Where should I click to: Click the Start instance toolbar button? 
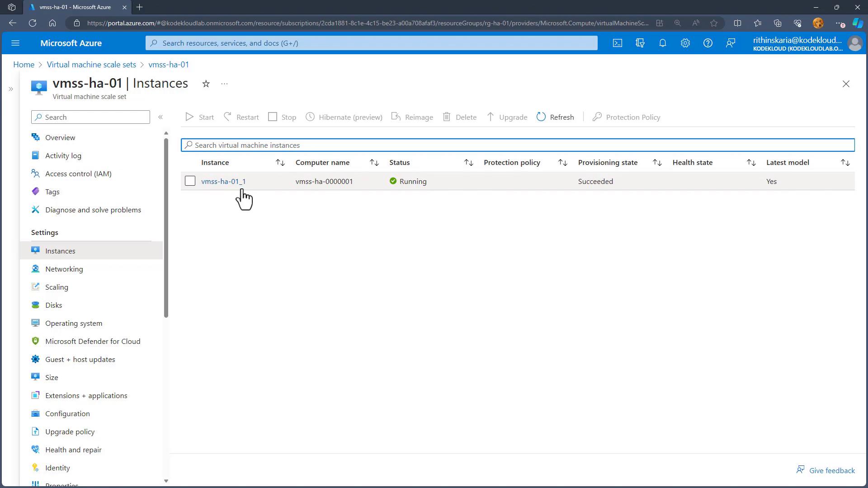(x=199, y=117)
